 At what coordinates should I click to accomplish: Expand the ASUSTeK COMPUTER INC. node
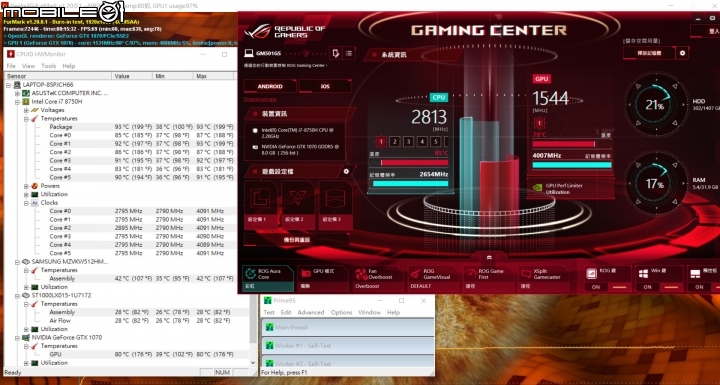coord(17,93)
